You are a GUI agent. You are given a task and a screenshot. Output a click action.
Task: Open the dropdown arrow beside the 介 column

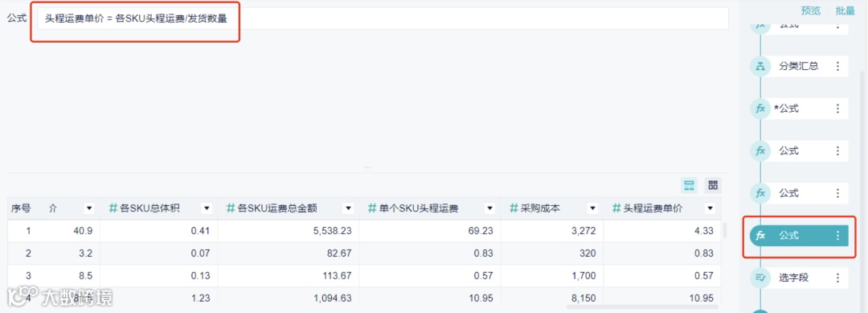pos(88,209)
